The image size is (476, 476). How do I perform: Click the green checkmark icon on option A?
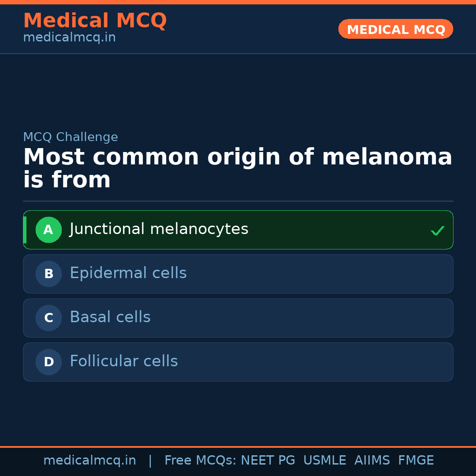(x=437, y=230)
